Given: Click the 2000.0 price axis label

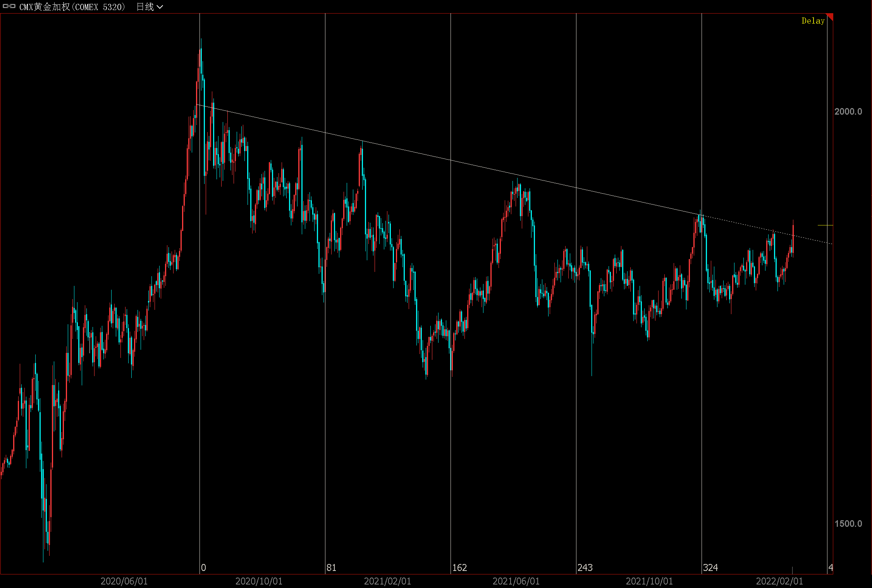Looking at the screenshot, I should [x=848, y=112].
